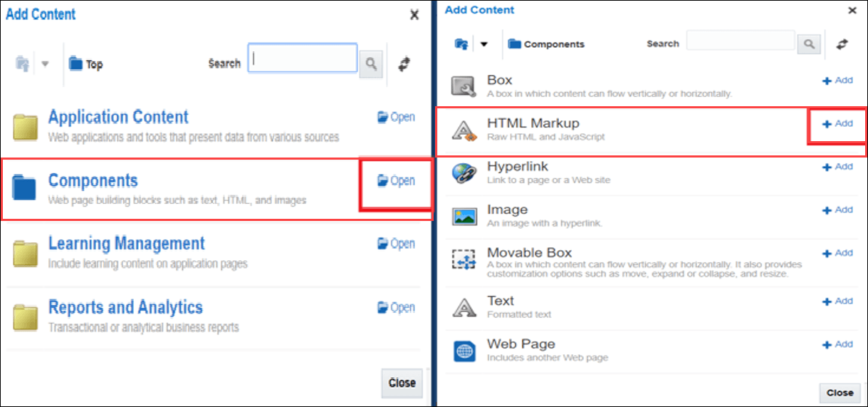Viewport: 868px width, 407px height.
Task: Close the right Add Content dialog via Close button
Action: (x=840, y=392)
